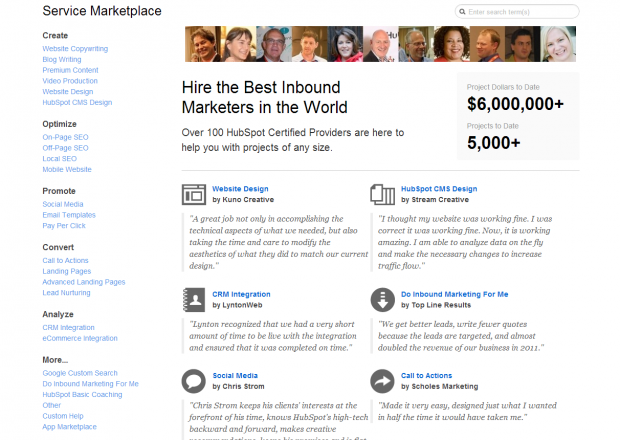The height and width of the screenshot is (440, 620).
Task: Click 'by Top Line Results' provider text
Action: [436, 305]
